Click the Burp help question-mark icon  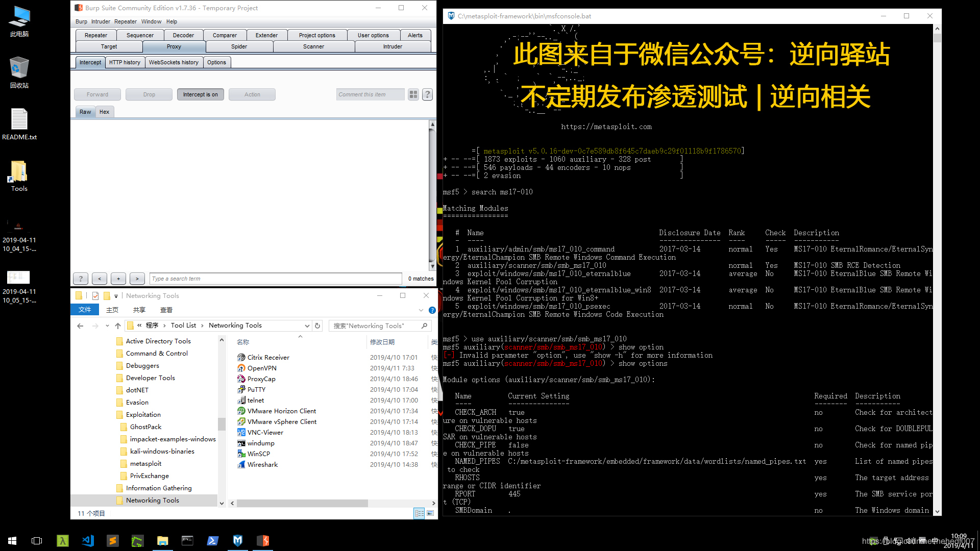click(428, 94)
